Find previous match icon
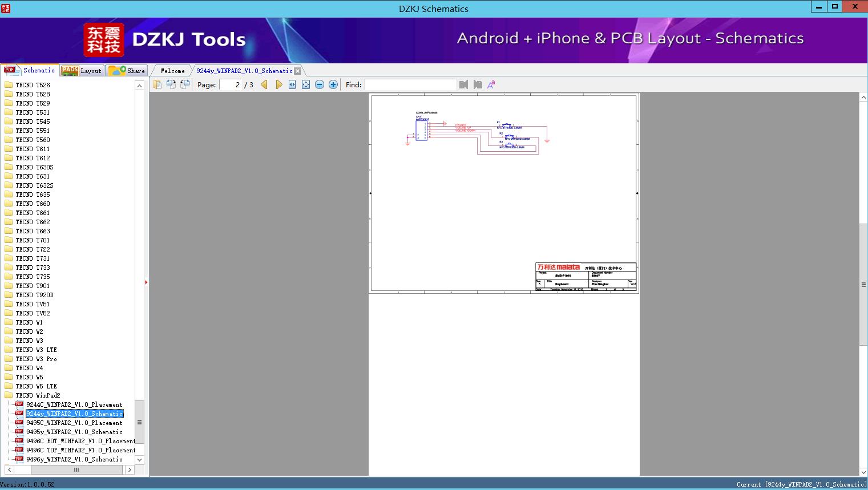This screenshot has width=868, height=490. (x=463, y=84)
